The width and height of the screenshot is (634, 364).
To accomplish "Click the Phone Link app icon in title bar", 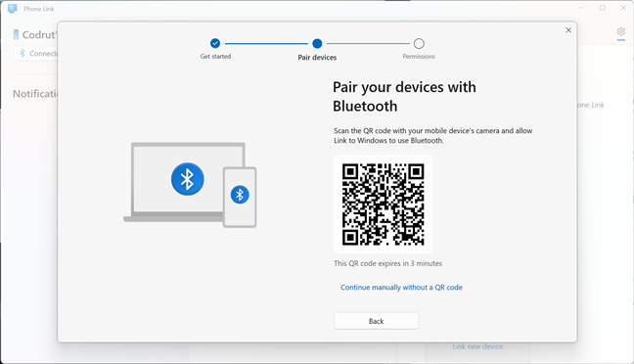I will 12,9.
